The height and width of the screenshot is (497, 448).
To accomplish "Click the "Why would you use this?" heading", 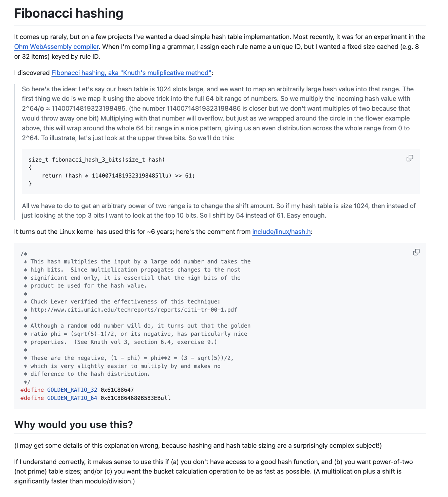I will click(x=74, y=425).
